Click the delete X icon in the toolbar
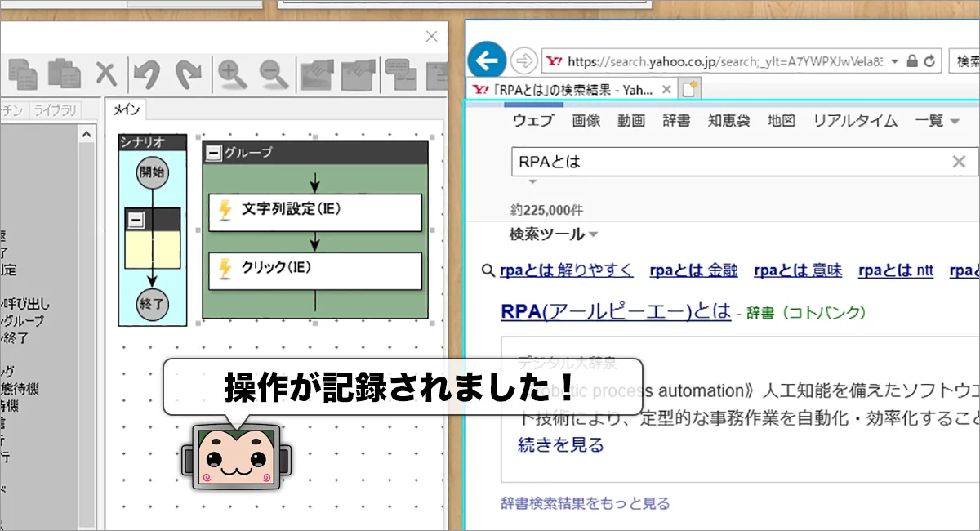Screen dimensions: 980x531 pos(106,74)
